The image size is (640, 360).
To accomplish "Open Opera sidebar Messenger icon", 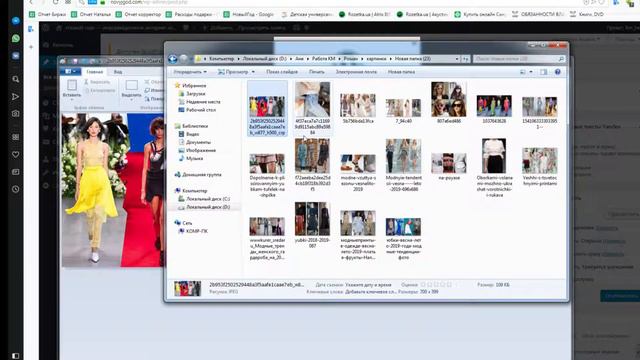I will pyautogui.click(x=16, y=20).
